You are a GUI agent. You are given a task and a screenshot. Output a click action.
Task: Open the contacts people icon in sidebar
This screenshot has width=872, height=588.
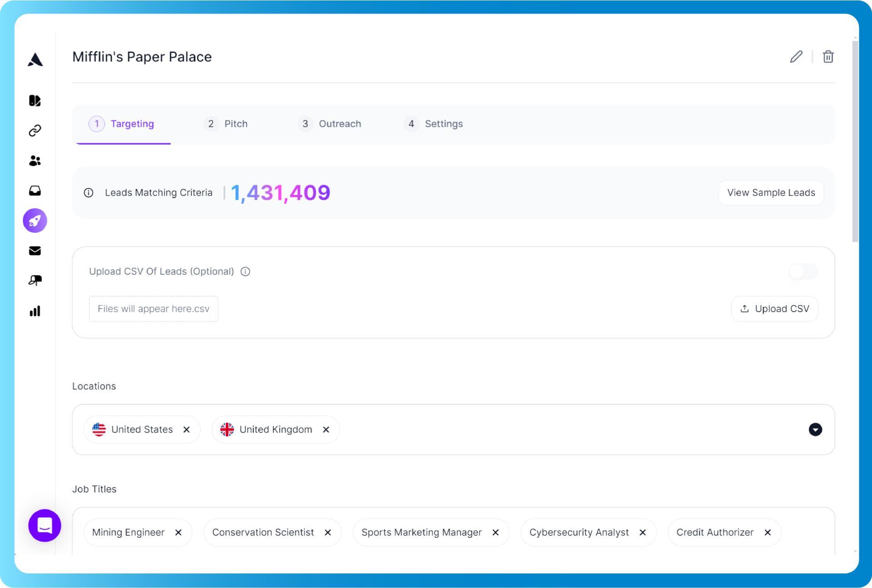coord(35,161)
